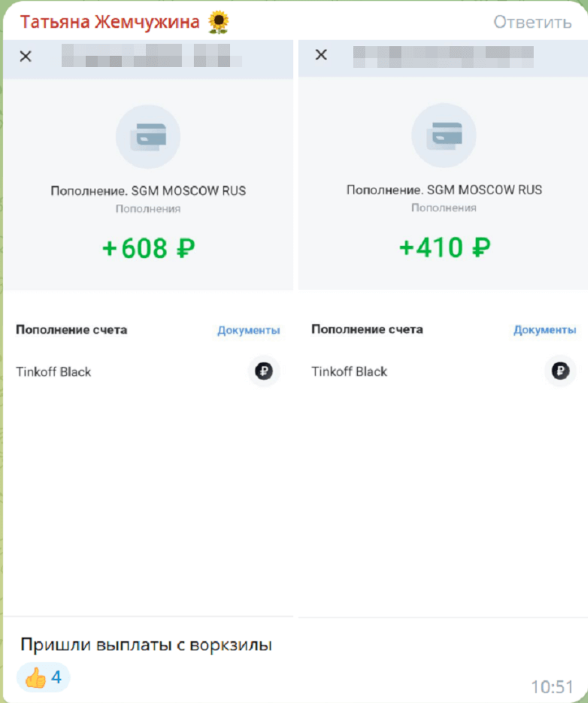The width and height of the screenshot is (588, 703).
Task: Click the left Tinkoff Black ruble icon
Action: tap(263, 371)
